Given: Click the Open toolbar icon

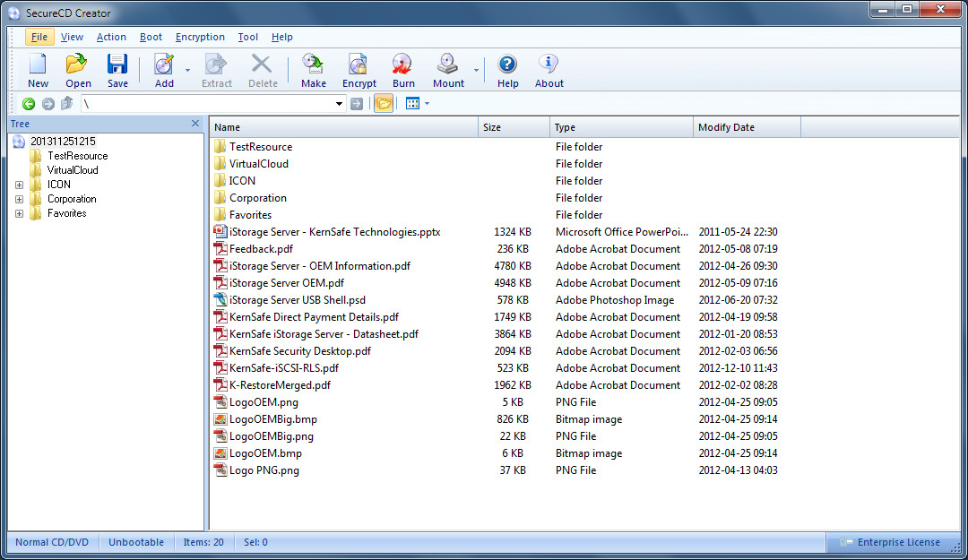Looking at the screenshot, I should [77, 65].
